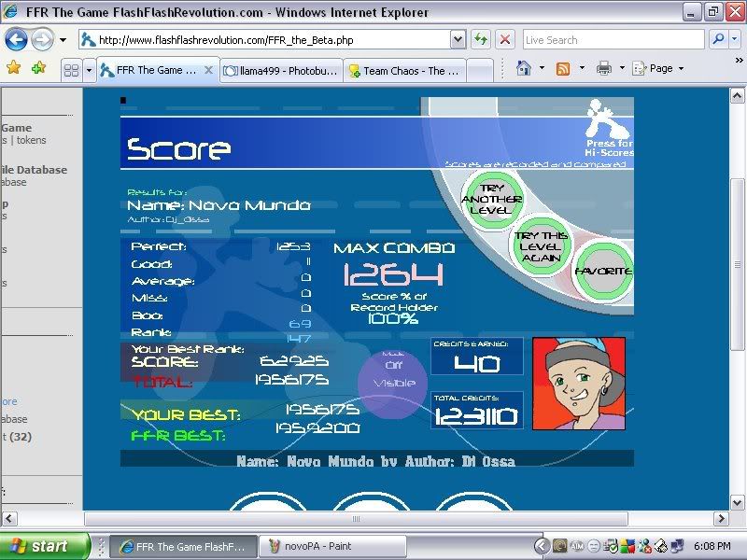Screen dimensions: 747x560
Task: Switch to the llama499 Photobucket tab
Action: coord(282,70)
